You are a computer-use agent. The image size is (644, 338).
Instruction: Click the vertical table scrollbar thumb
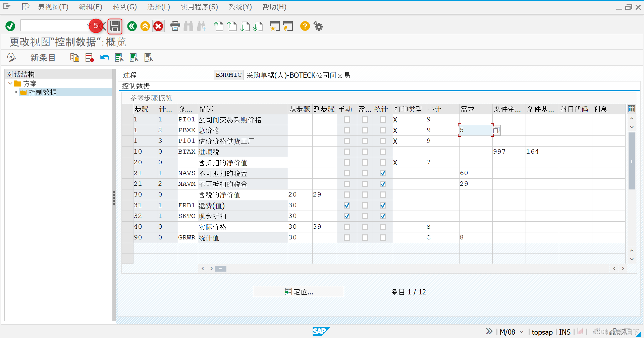(x=632, y=161)
